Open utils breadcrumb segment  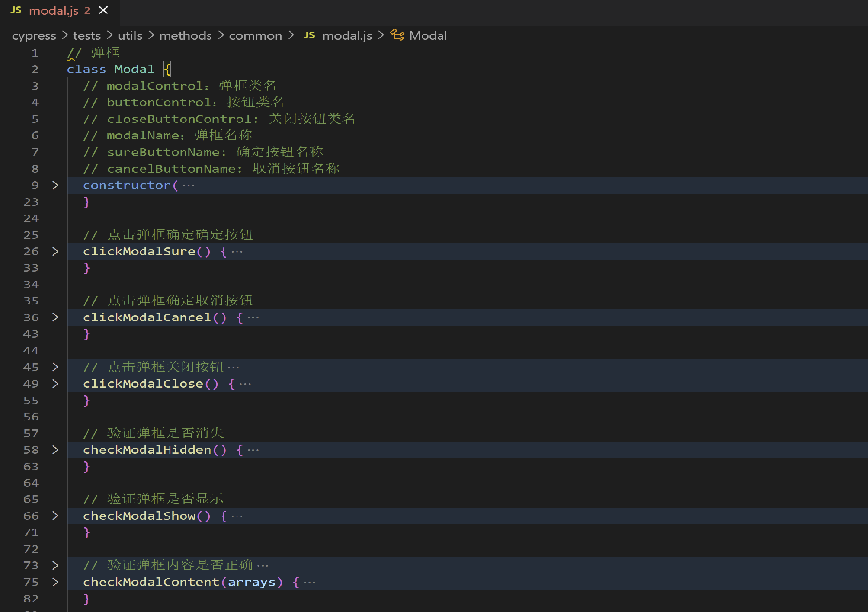[x=130, y=36]
